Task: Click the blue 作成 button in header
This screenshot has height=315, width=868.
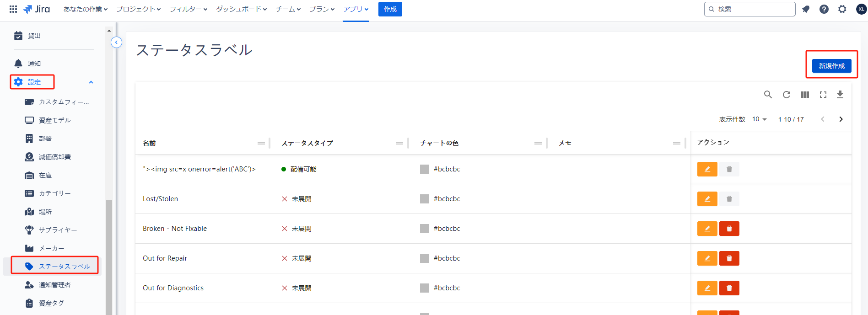Action: point(390,9)
